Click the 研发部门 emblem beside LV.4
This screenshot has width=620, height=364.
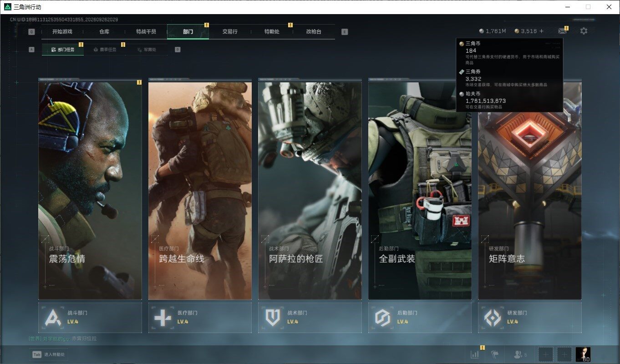tap(493, 317)
